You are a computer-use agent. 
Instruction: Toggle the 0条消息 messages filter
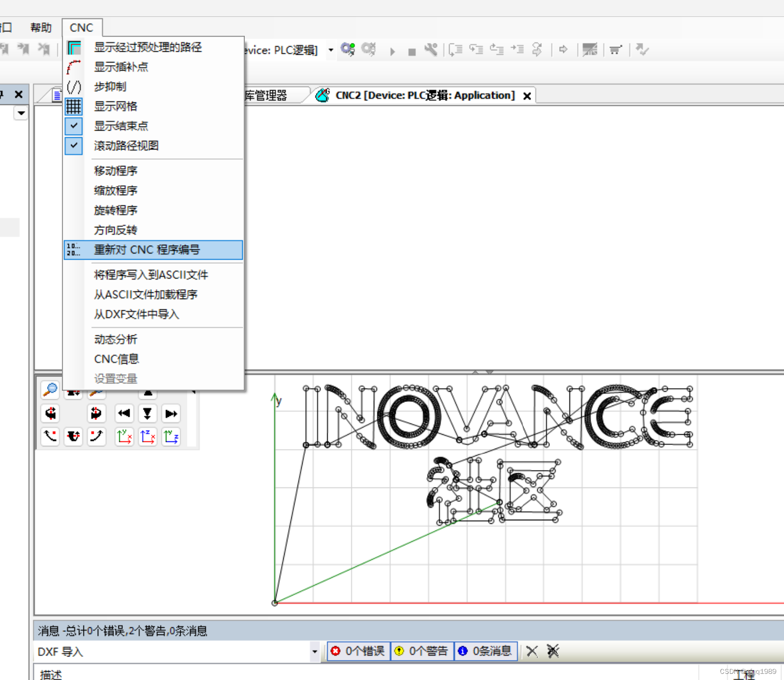(485, 651)
